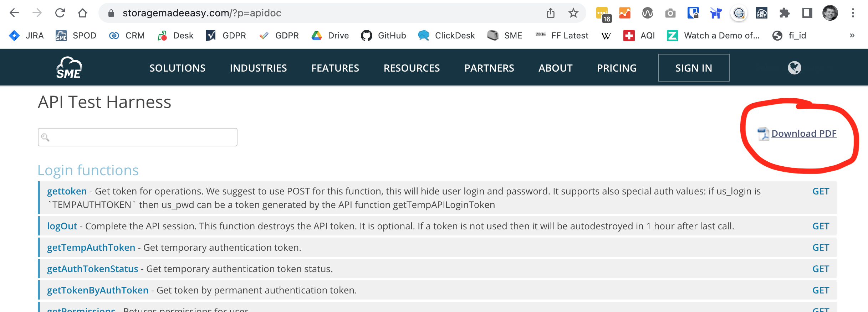
Task: Open the Grammarly G extension
Action: pyautogui.click(x=739, y=14)
